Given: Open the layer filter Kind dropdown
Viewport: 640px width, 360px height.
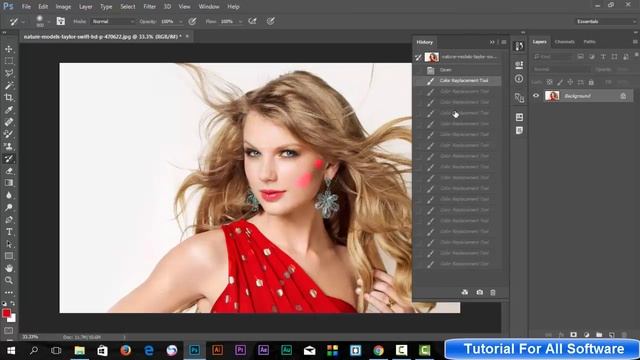Looking at the screenshot, I should point(553,57).
